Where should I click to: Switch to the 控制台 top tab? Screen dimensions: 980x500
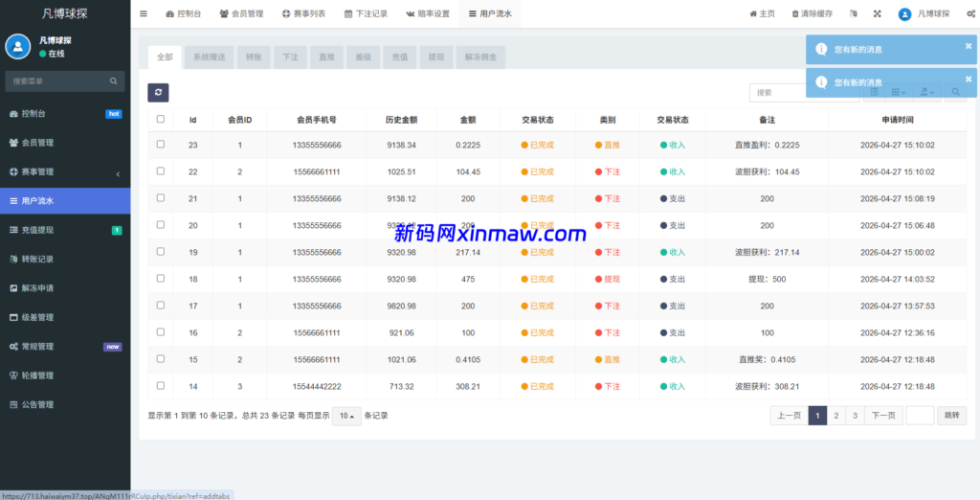point(183,13)
